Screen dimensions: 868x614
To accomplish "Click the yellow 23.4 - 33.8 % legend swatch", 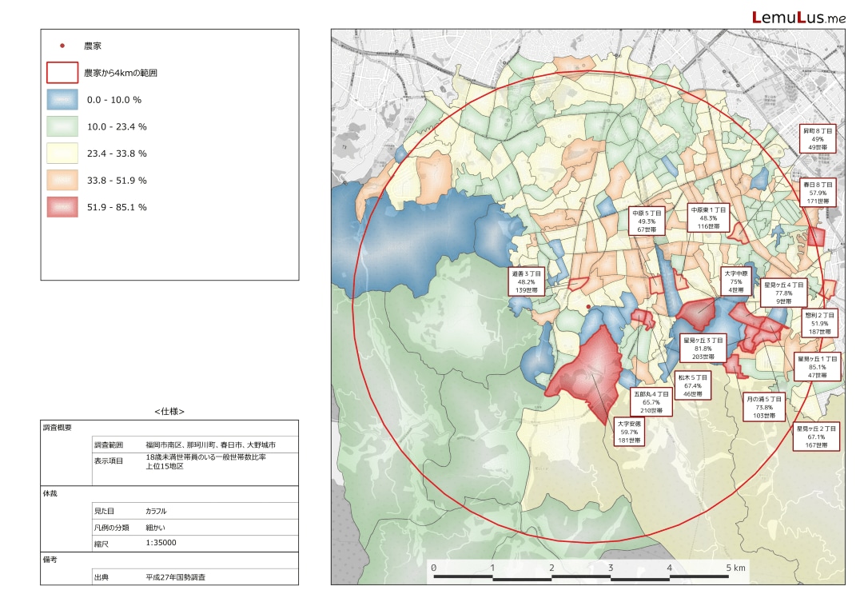I will [62, 153].
